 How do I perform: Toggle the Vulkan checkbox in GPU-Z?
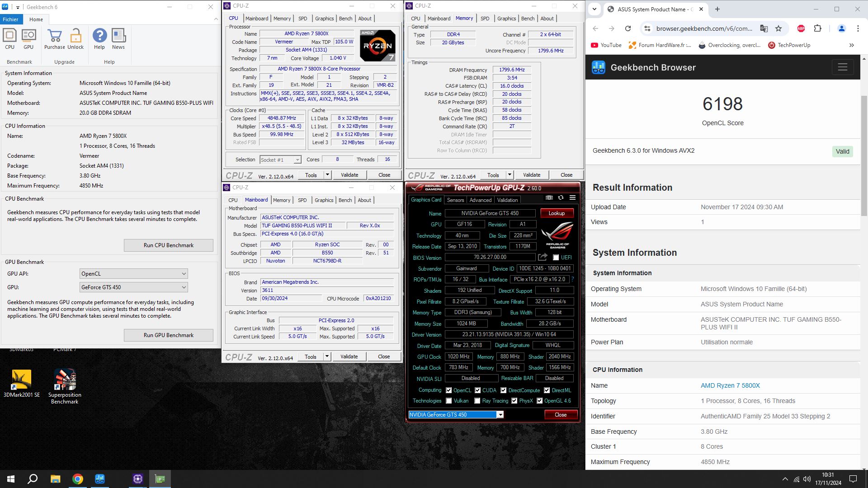click(x=448, y=401)
